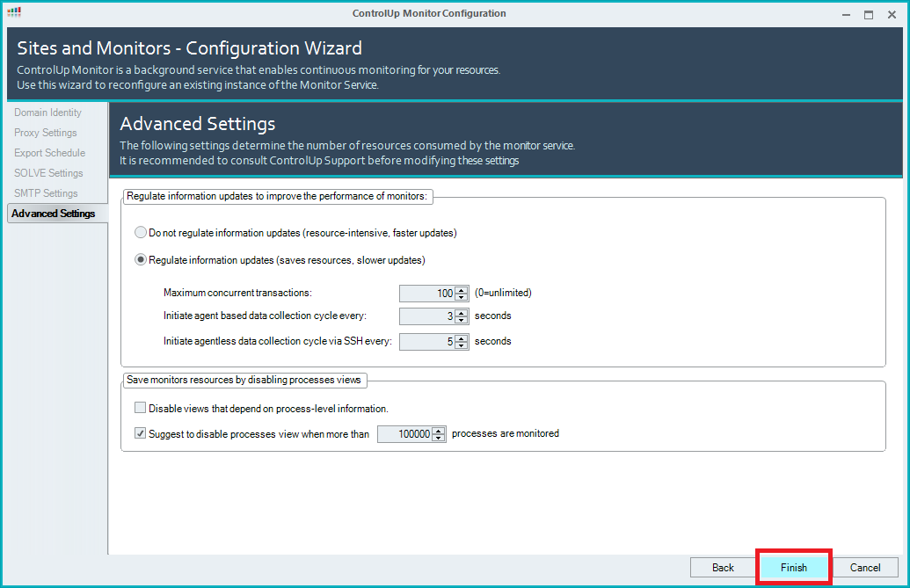Increase agent based collection cycle seconds

click(461, 312)
